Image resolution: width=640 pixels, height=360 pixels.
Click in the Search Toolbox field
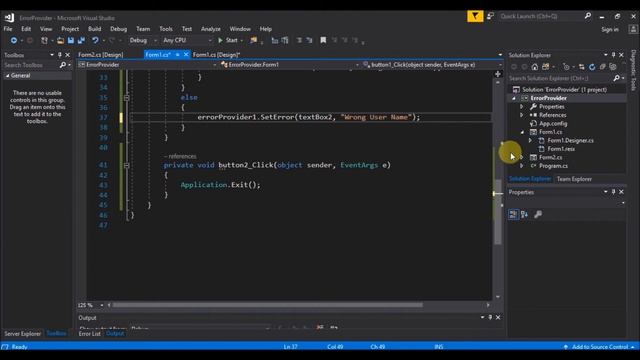31,65
